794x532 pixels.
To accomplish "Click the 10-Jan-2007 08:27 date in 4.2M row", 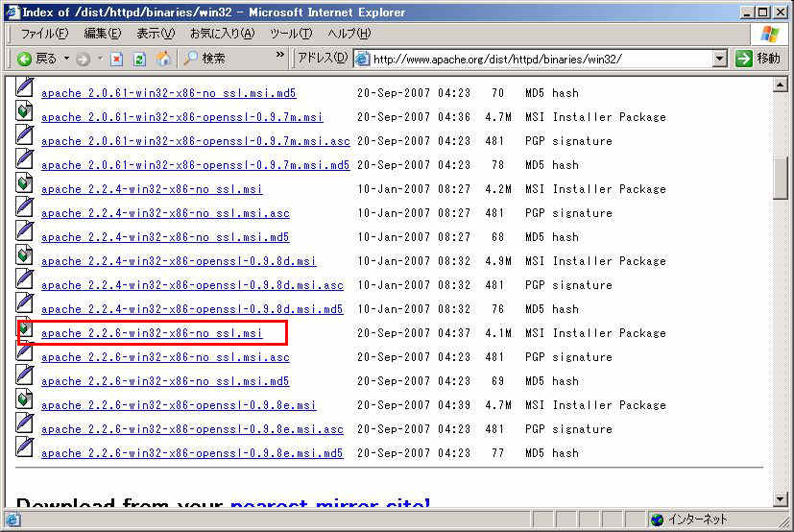I will coord(414,189).
